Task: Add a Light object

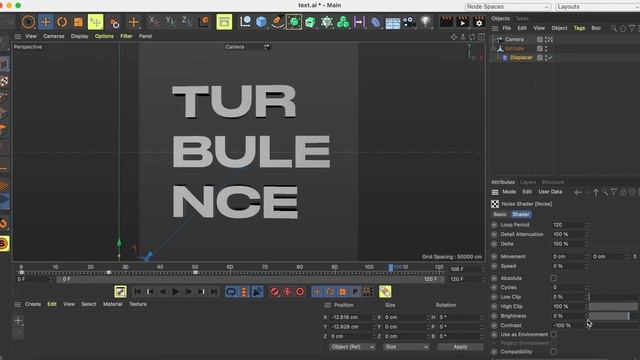Action: point(426,22)
